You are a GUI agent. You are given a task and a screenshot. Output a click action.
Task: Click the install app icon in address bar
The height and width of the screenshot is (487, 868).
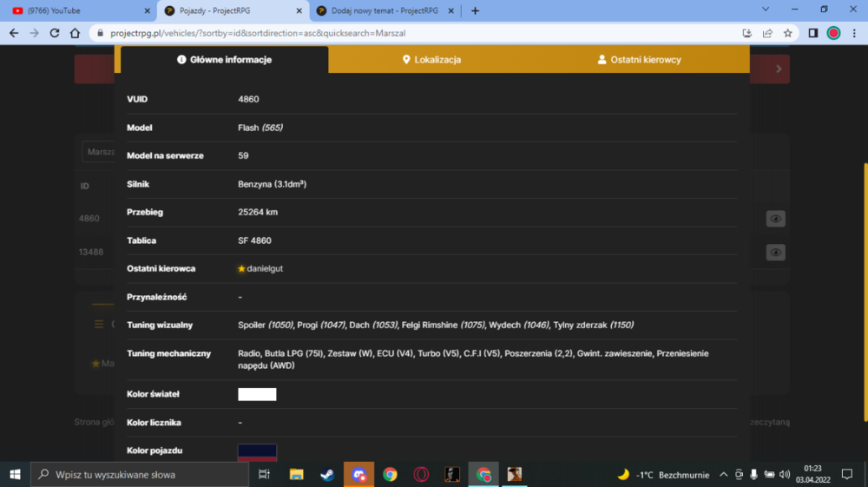coord(746,33)
